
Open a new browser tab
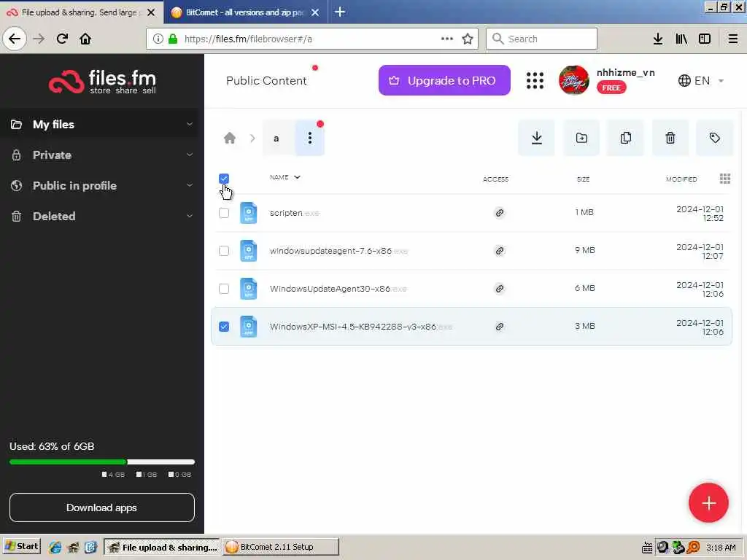click(x=340, y=12)
